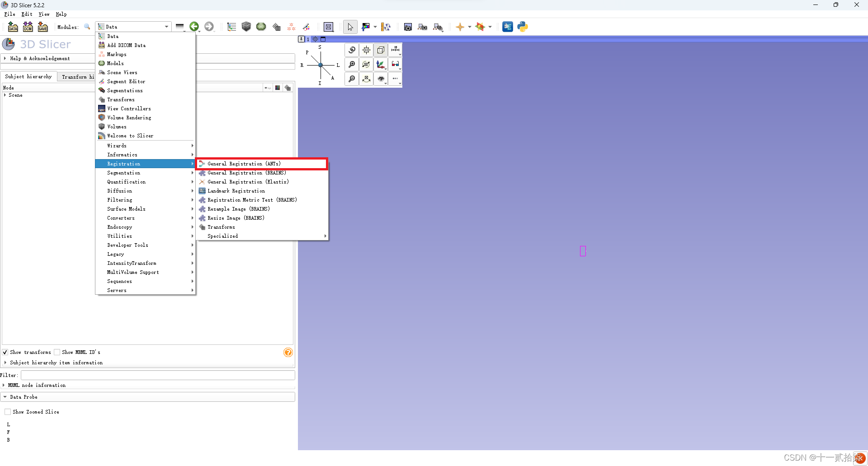
Task: Open the Segmentation category submenu
Action: point(145,173)
